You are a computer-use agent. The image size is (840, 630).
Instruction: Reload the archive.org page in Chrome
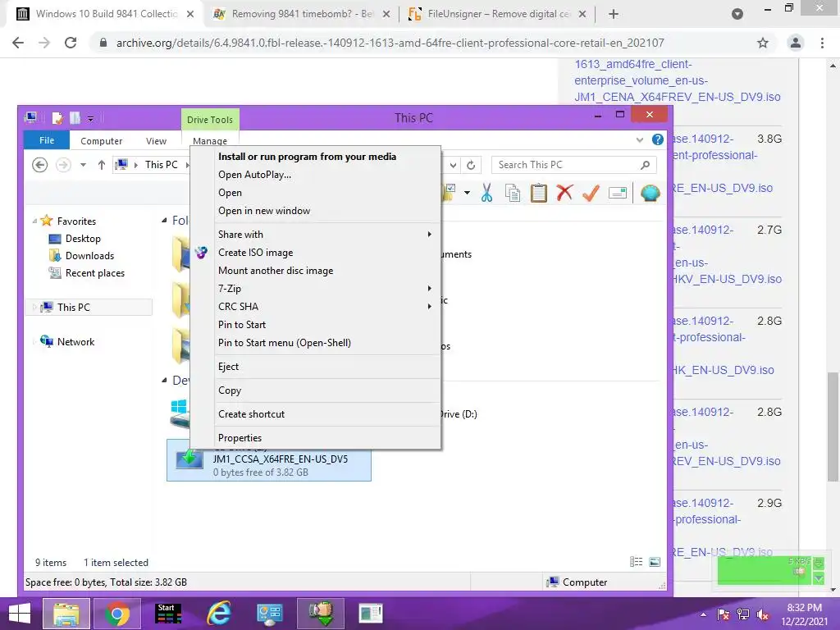coord(71,43)
